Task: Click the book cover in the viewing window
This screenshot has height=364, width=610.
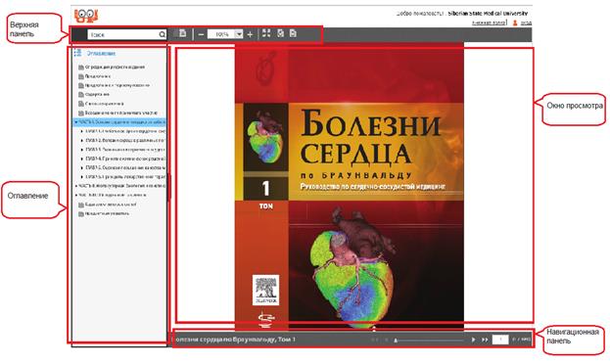Action: pyautogui.click(x=350, y=187)
